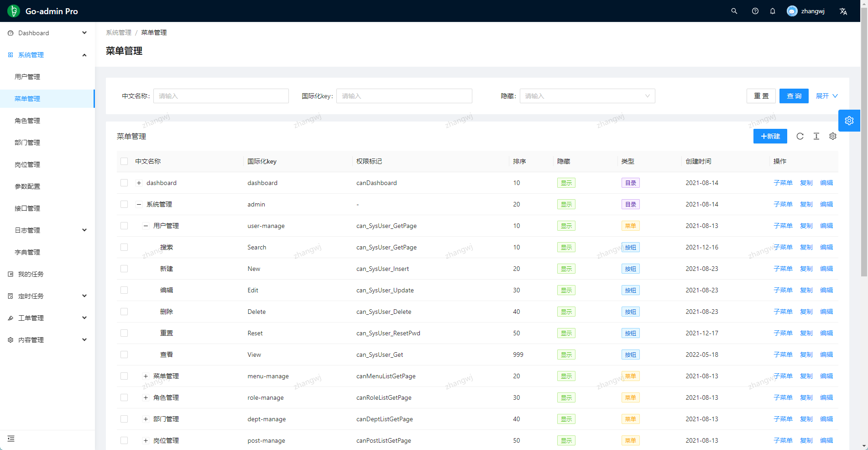Open the notification bell

point(773,11)
